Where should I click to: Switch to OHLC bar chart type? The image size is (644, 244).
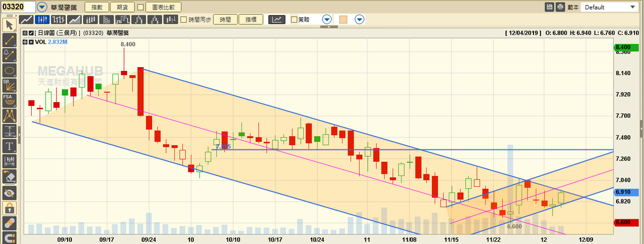point(58,19)
